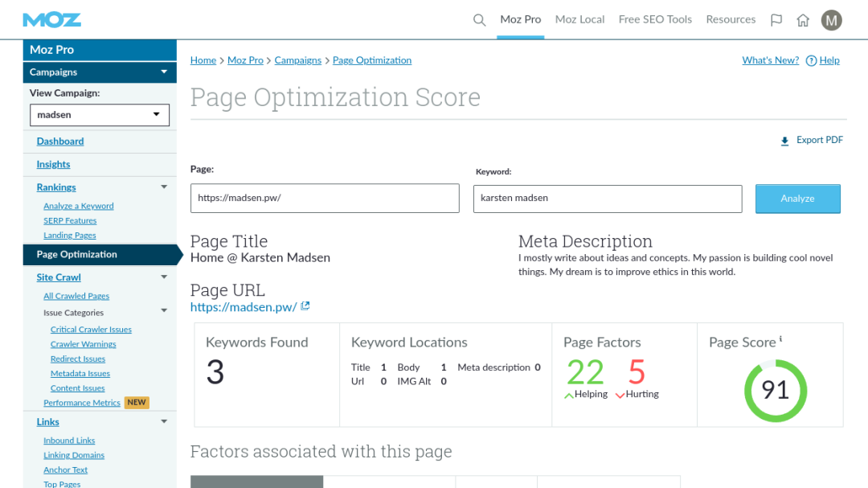Go to the home house icon

[x=802, y=20]
